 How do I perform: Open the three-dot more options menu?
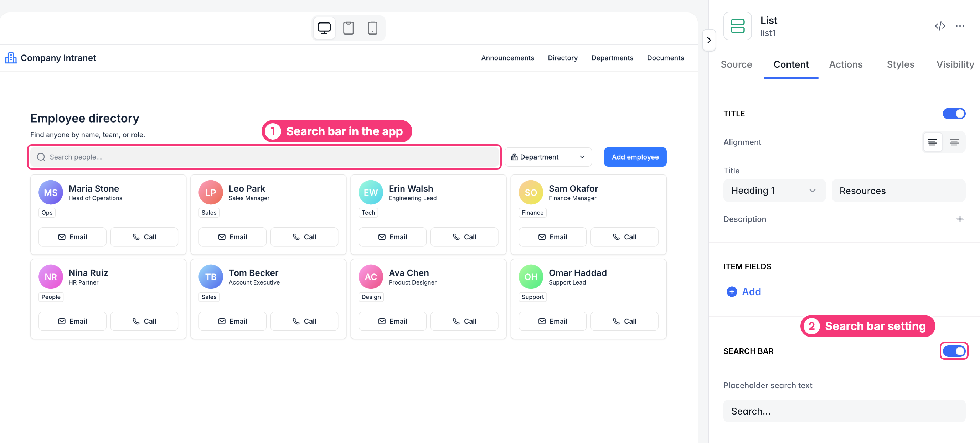tap(959, 26)
